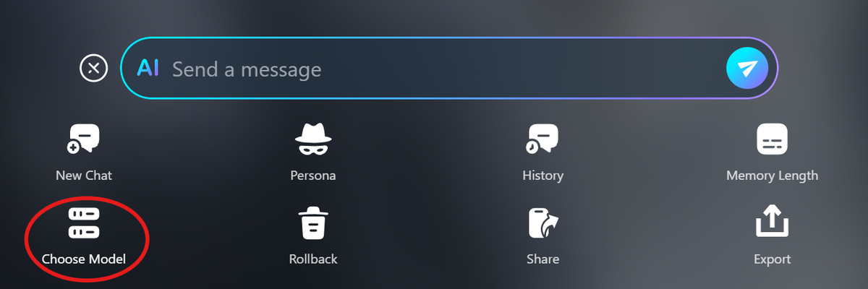Click the Persona text label
Viewport: 868px width, 289px height.
click(313, 175)
